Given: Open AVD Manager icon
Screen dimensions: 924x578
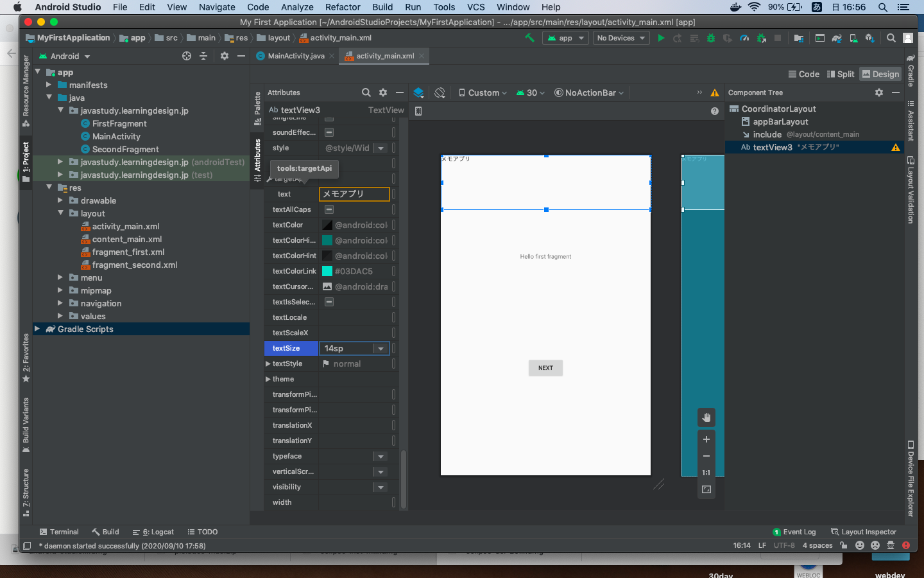Looking at the screenshot, I should click(x=853, y=38).
